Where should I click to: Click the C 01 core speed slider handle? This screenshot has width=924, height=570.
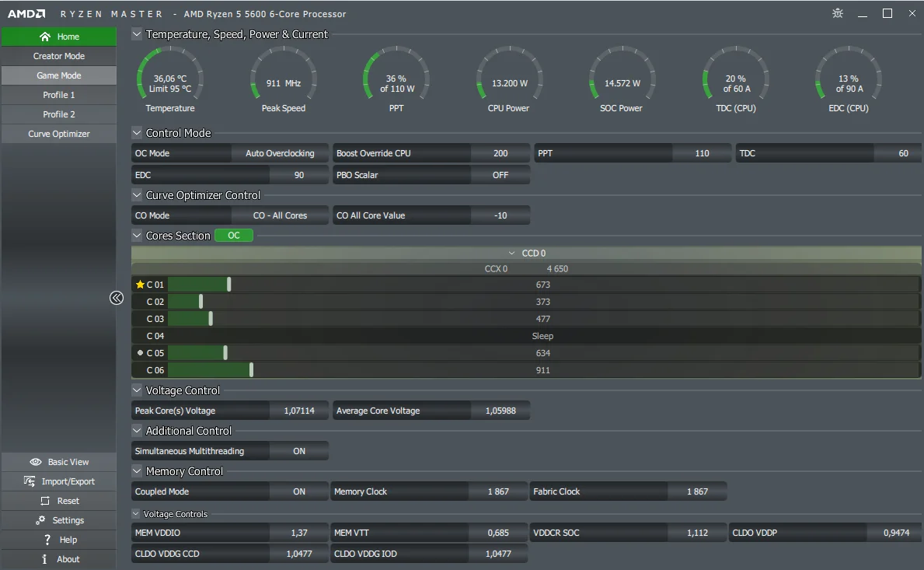[x=228, y=284]
